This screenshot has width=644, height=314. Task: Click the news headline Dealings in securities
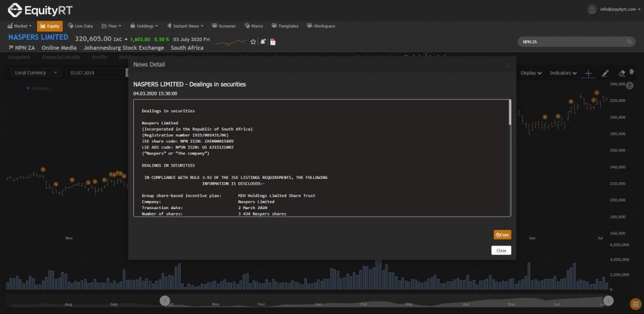coord(189,84)
